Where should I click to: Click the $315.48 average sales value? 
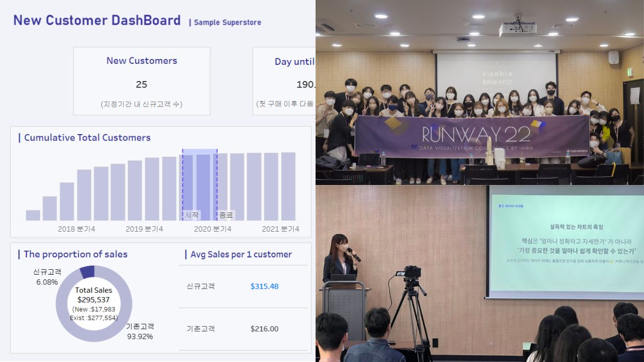[264, 286]
